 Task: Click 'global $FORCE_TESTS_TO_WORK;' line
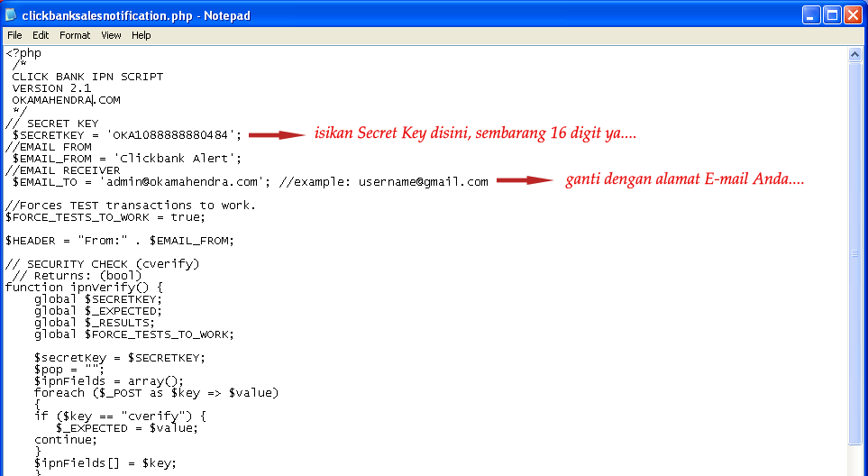tap(134, 334)
